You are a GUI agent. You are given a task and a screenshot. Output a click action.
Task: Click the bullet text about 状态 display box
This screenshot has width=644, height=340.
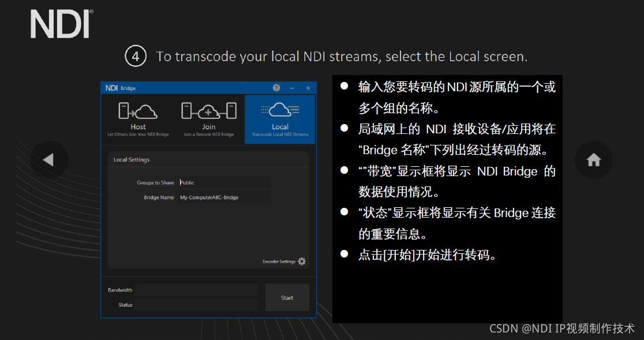(456, 223)
